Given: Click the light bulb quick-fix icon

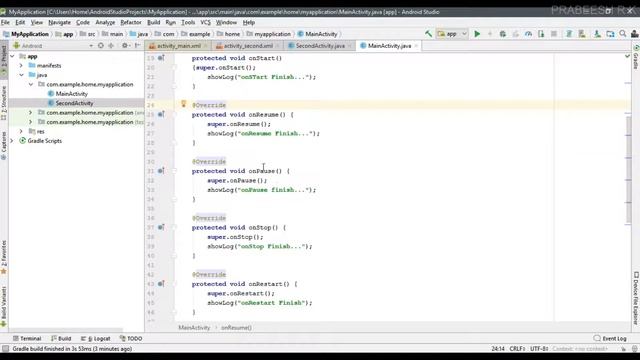Looking at the screenshot, I should [x=184, y=104].
